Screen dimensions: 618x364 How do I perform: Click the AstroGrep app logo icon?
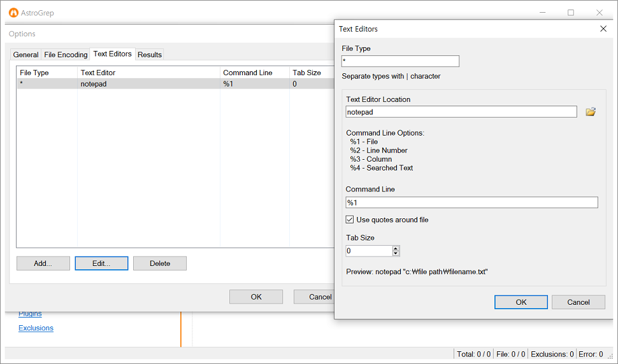pyautogui.click(x=13, y=13)
